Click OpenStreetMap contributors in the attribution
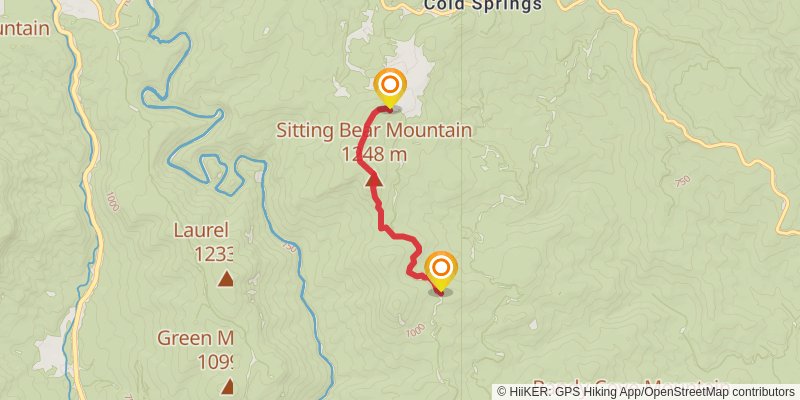Viewport: 800px width, 400px height. click(721, 391)
